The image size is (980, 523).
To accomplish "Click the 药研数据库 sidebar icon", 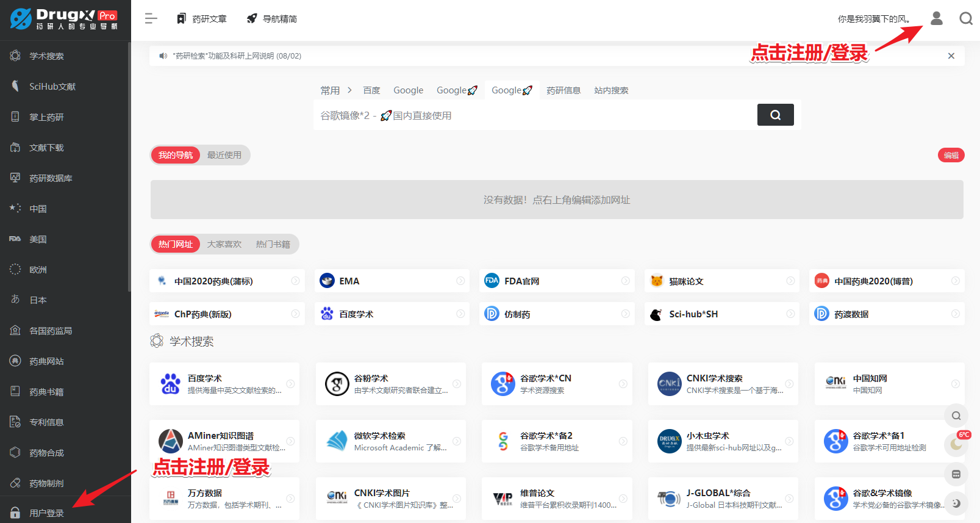I will [x=15, y=178].
